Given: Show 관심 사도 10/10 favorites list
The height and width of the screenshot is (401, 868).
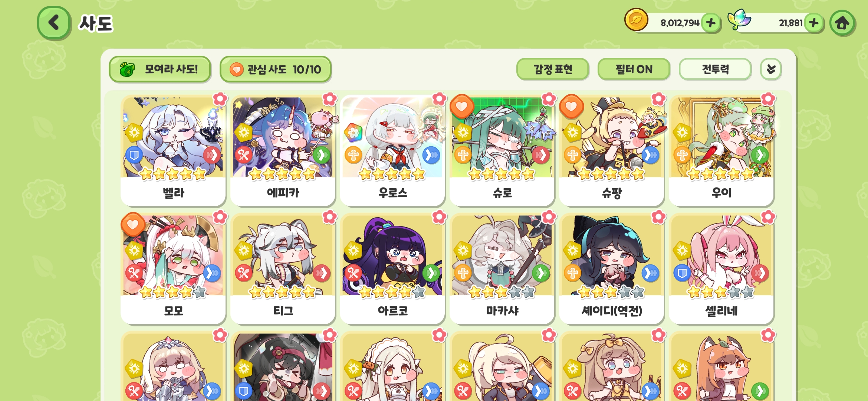Looking at the screenshot, I should tap(275, 69).
